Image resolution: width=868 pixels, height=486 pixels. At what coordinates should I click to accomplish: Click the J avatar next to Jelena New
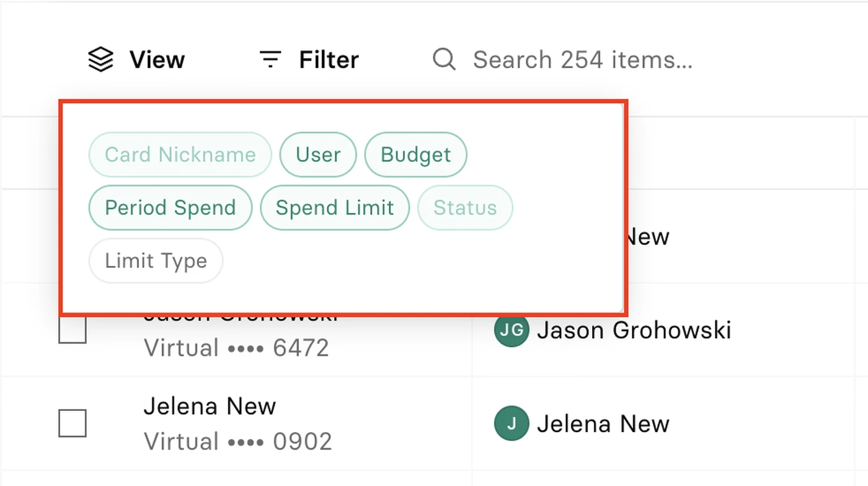coord(511,424)
